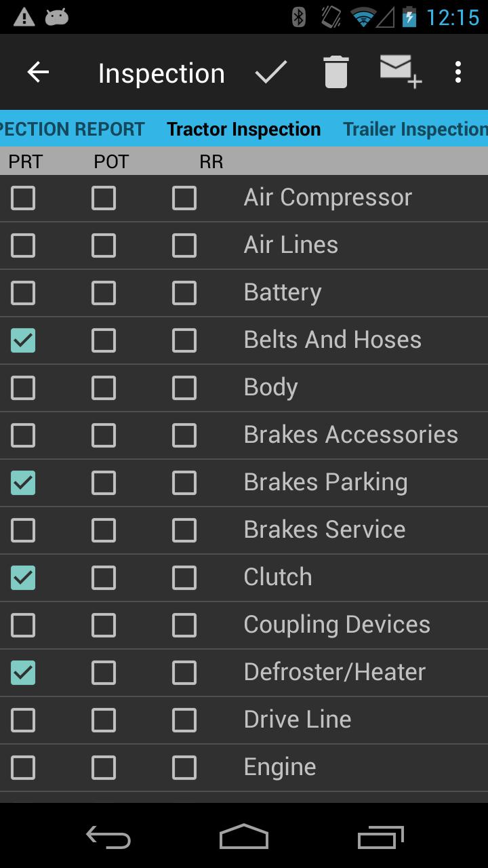Delete inspection using the trash icon
The width and height of the screenshot is (488, 868).
[335, 73]
